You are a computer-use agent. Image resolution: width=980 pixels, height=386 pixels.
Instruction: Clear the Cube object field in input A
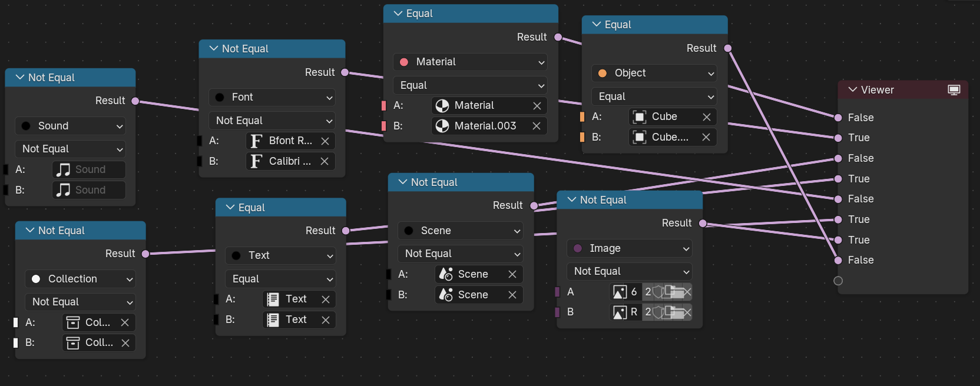click(707, 117)
